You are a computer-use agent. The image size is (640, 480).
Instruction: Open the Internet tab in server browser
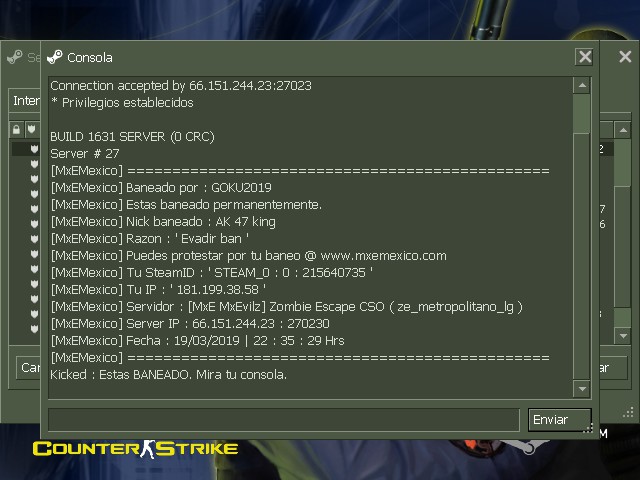click(26, 100)
